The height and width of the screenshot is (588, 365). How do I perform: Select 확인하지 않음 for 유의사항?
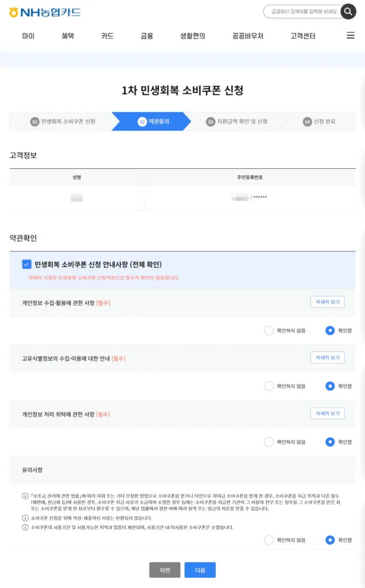point(269,540)
